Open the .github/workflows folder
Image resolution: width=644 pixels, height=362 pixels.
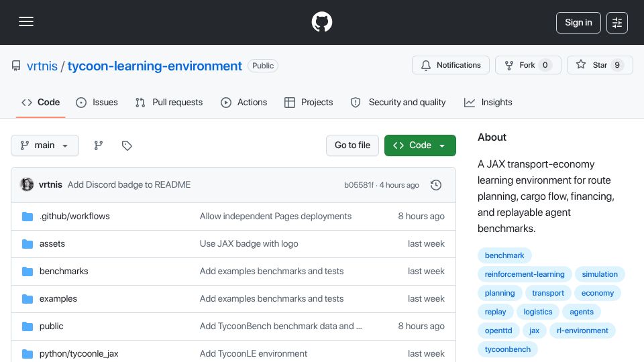(74, 217)
